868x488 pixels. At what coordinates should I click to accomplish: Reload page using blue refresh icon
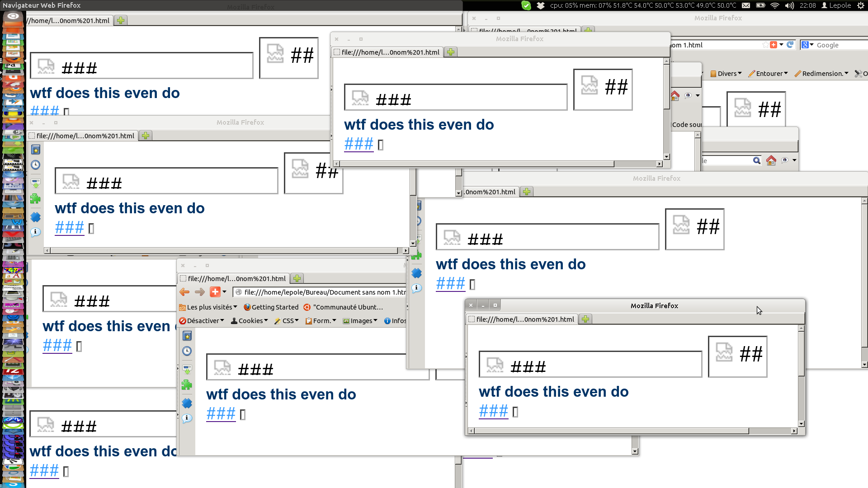790,45
